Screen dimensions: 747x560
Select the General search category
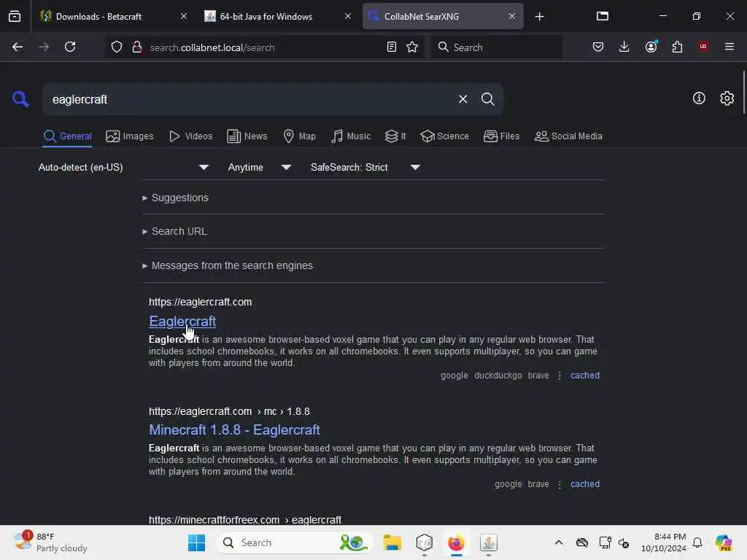pyautogui.click(x=67, y=136)
